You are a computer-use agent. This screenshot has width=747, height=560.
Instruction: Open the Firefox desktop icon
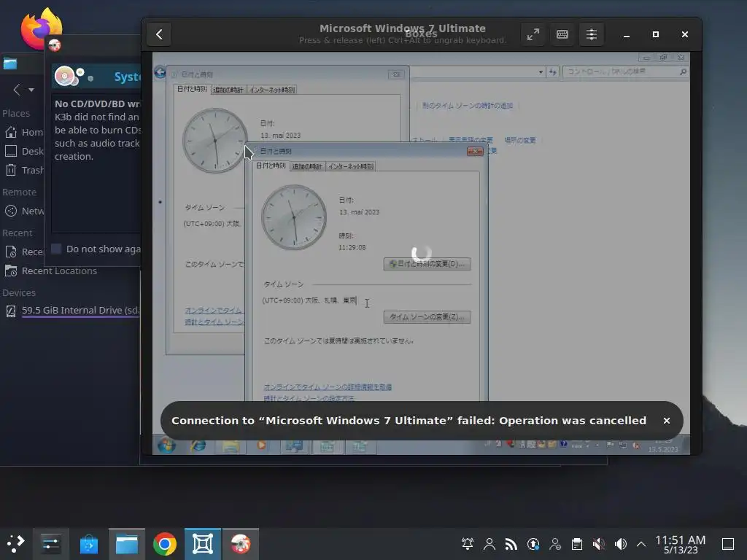[42, 27]
